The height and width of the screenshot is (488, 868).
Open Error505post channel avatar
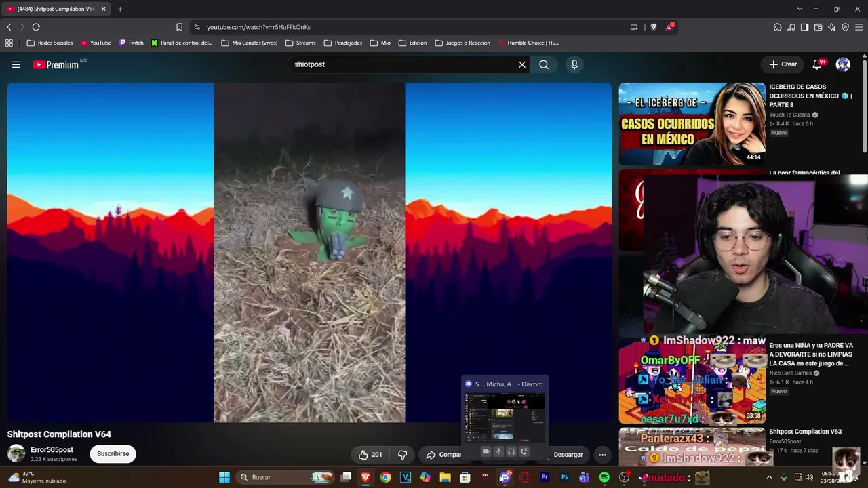coord(16,453)
